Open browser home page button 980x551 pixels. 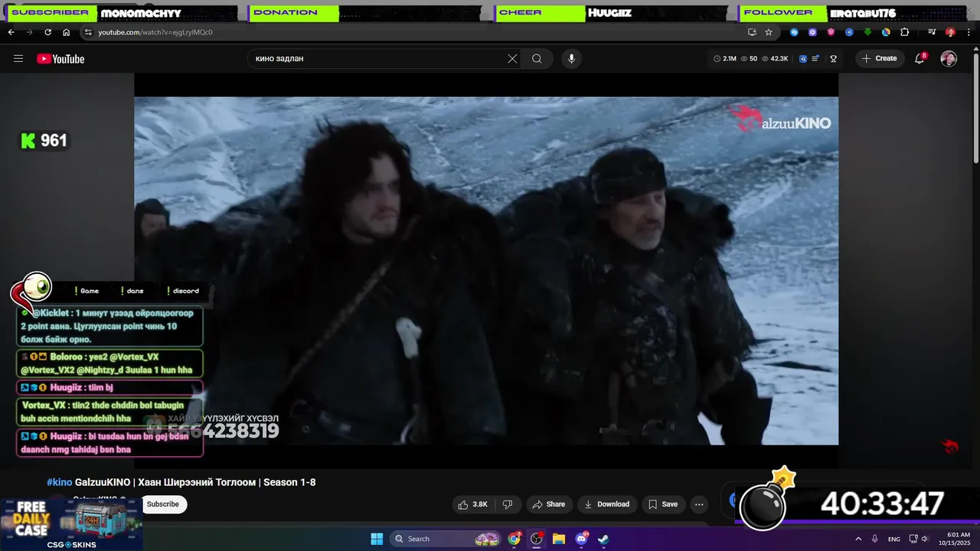(66, 32)
